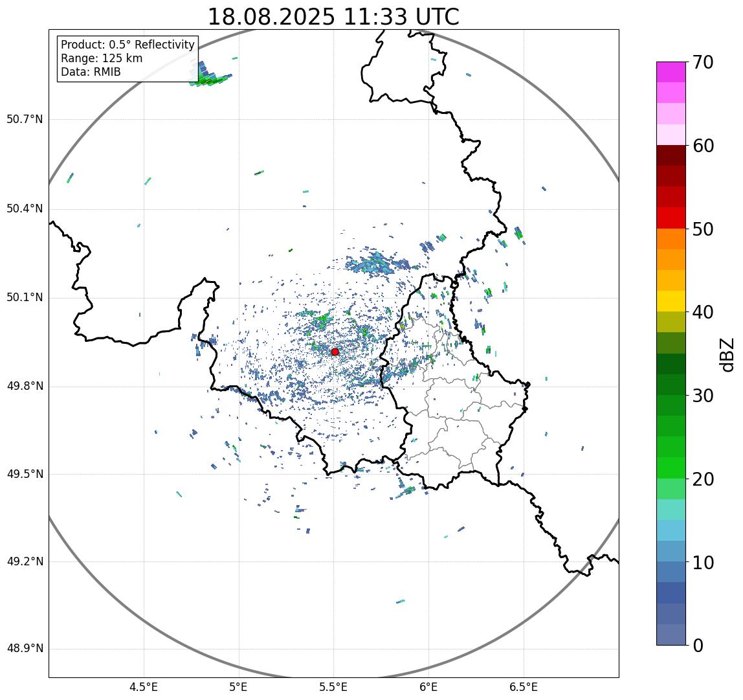Pick the bright green colorbar swatch at 20
Screen dimensions: 743x700
click(x=671, y=468)
